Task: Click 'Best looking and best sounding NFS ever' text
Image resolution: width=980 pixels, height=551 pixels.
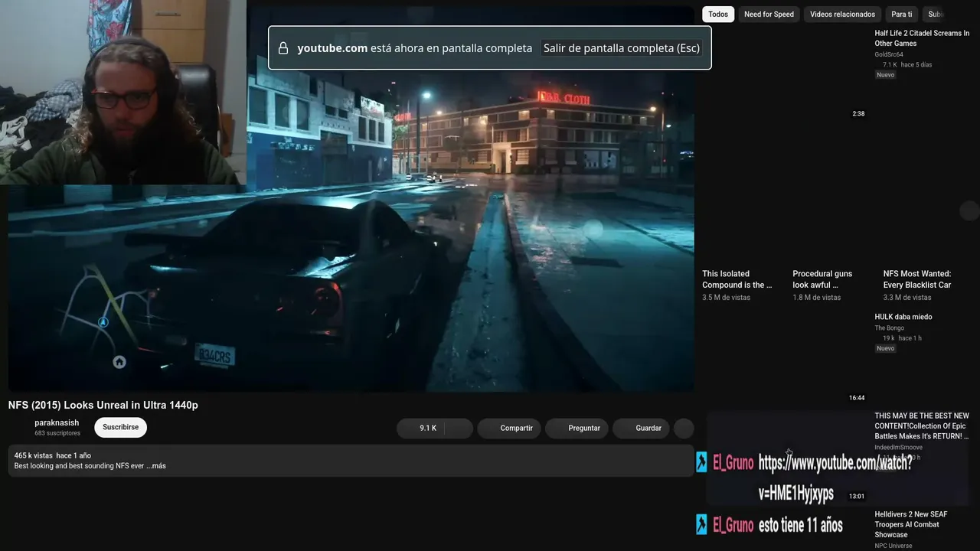Action: pyautogui.click(x=79, y=466)
